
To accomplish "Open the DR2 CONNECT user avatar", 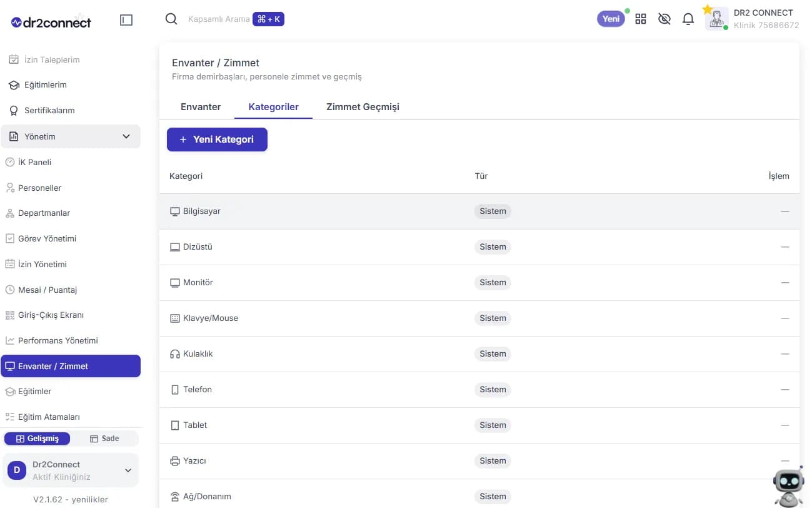I will [716, 19].
